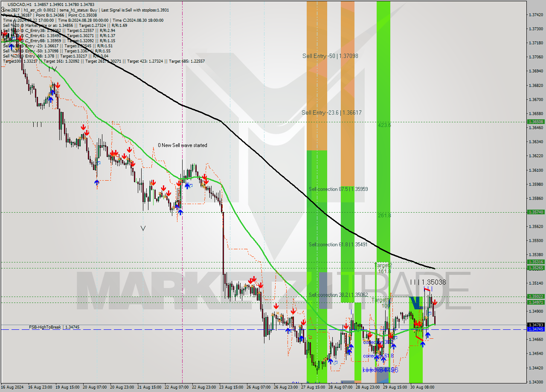
Task: Click the green 1.36508 price tag
Action: click(535, 121)
